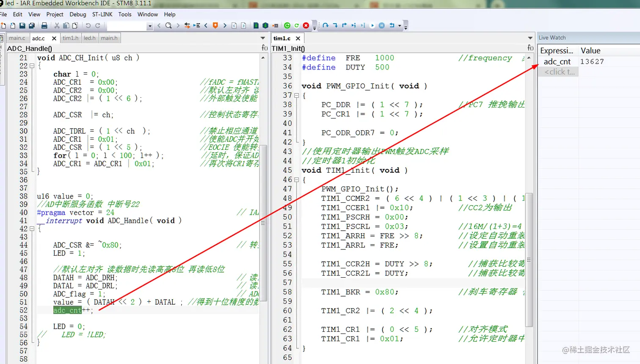Image resolution: width=640 pixels, height=364 pixels.
Task: Click Step Over debug icon
Action: [326, 25]
